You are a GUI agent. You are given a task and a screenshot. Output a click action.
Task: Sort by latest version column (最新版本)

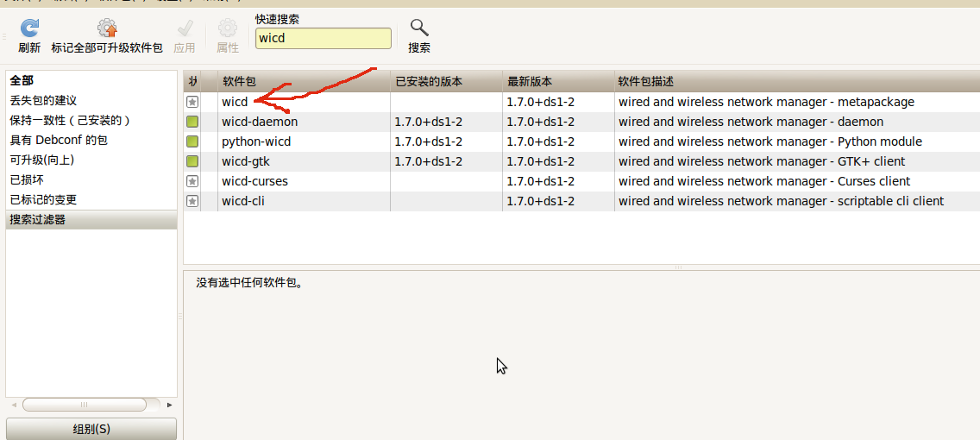[558, 81]
